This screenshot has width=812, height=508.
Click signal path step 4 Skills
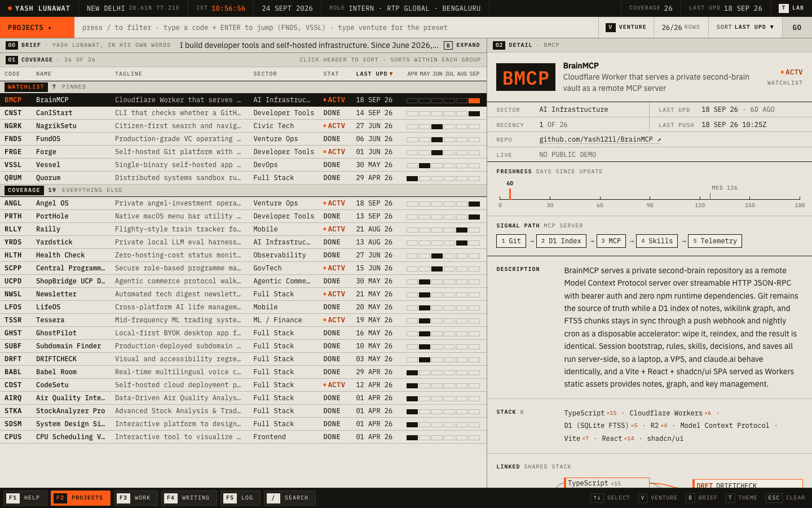657,241
